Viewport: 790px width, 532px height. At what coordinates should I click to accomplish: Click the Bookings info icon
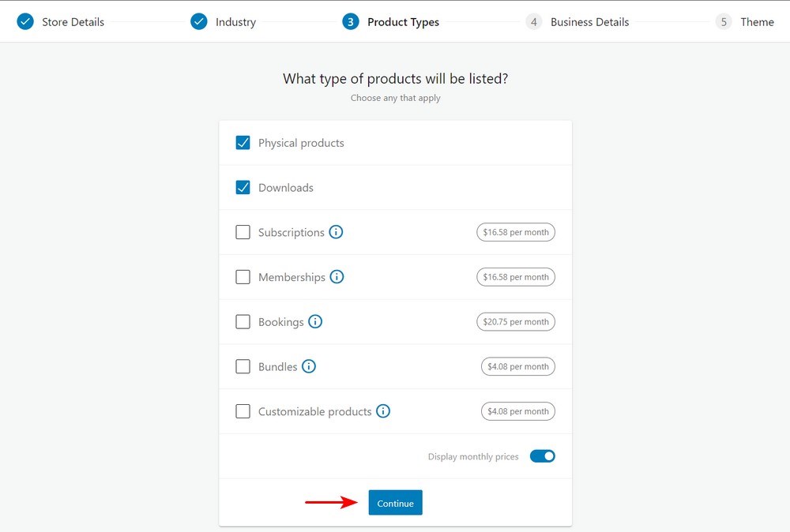[x=315, y=321]
